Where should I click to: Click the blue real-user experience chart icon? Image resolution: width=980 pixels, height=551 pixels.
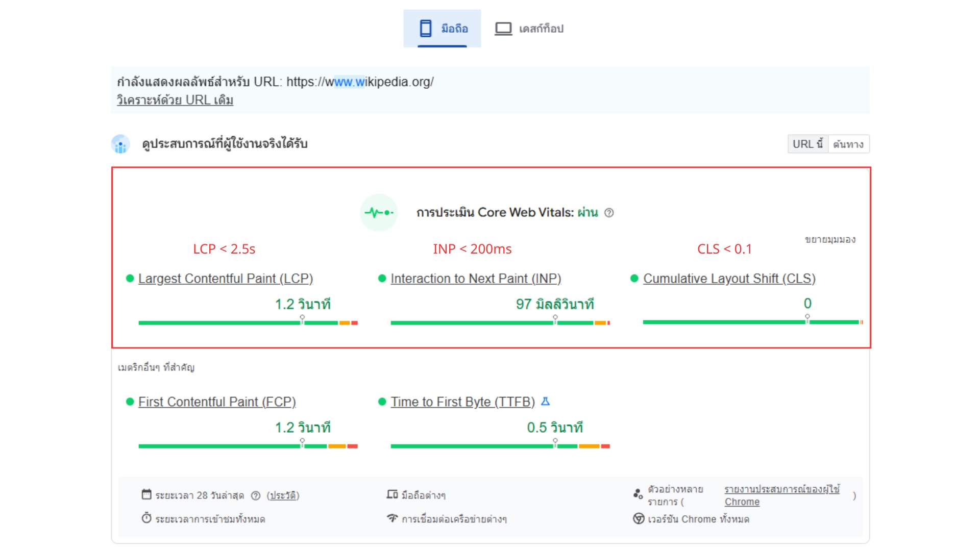click(x=120, y=144)
